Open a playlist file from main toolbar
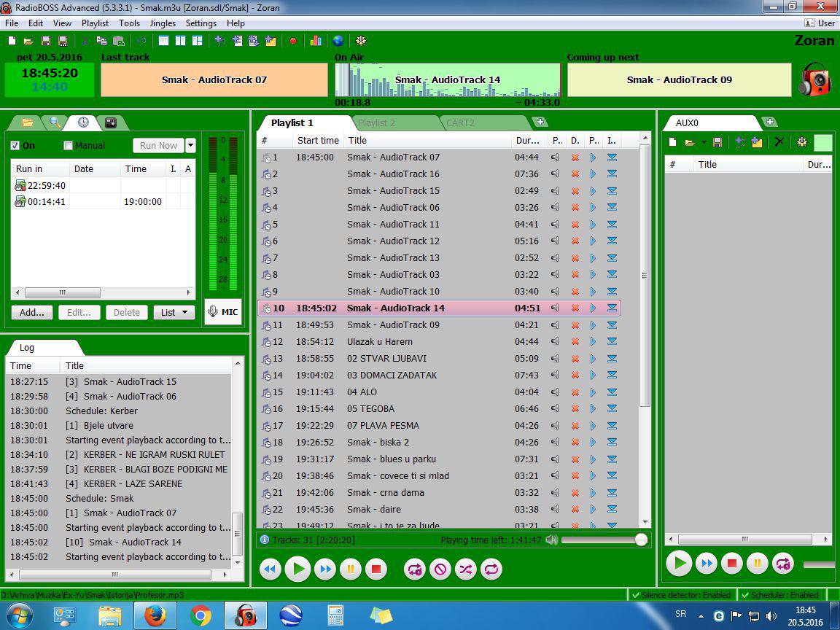 pyautogui.click(x=28, y=41)
